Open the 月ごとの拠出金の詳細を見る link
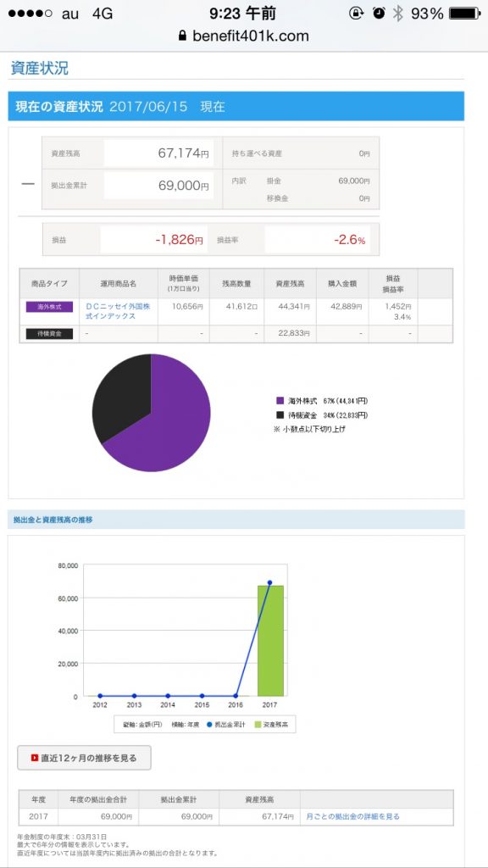This screenshot has width=488, height=868. pos(353,816)
